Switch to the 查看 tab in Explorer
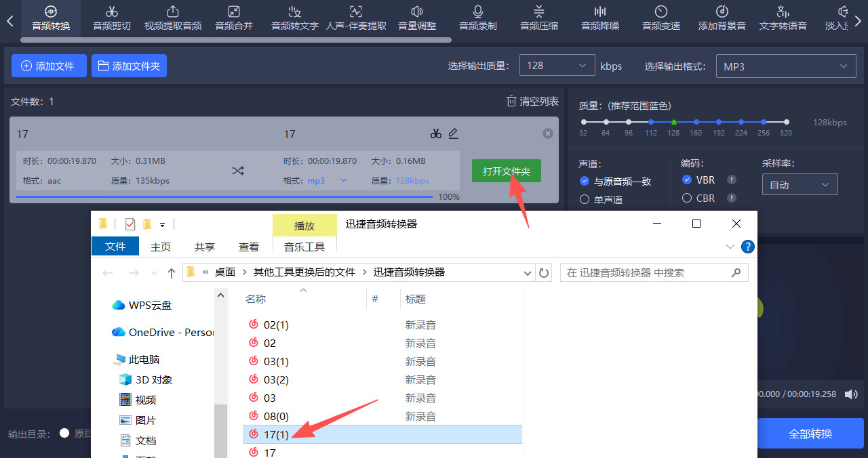 pyautogui.click(x=248, y=246)
